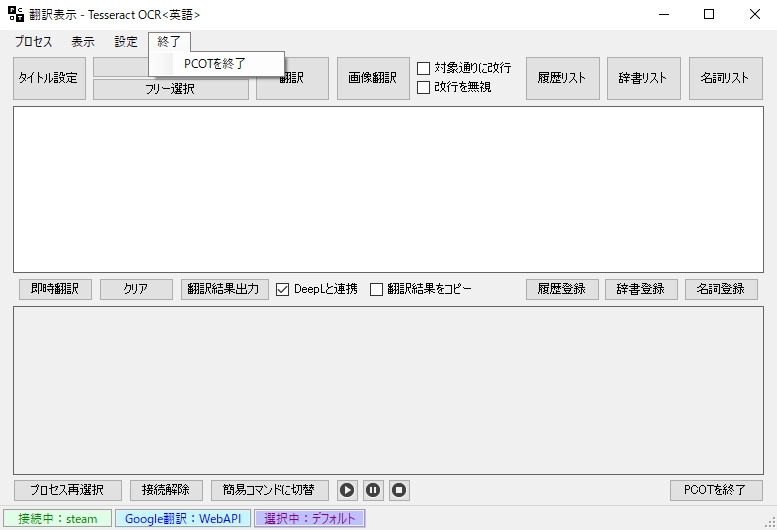777x530 pixels.
Task: Click the pause icon button
Action: point(373,490)
